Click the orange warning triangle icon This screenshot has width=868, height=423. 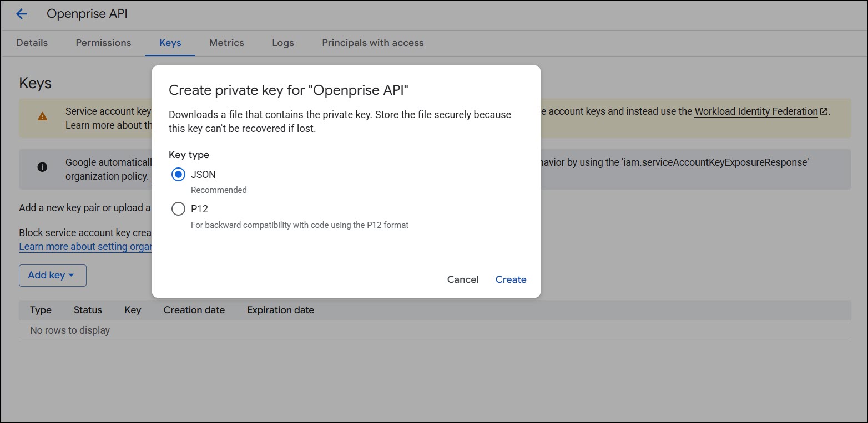pos(42,116)
